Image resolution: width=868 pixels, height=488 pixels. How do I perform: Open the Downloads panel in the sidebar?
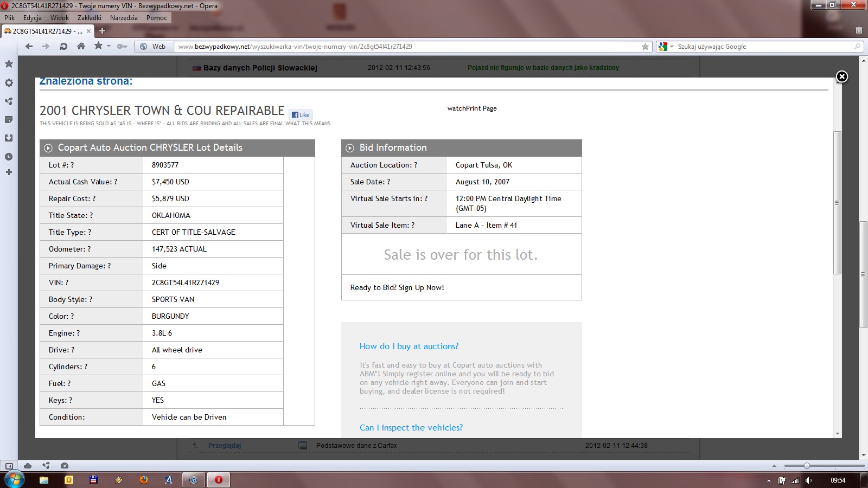coord(9,138)
